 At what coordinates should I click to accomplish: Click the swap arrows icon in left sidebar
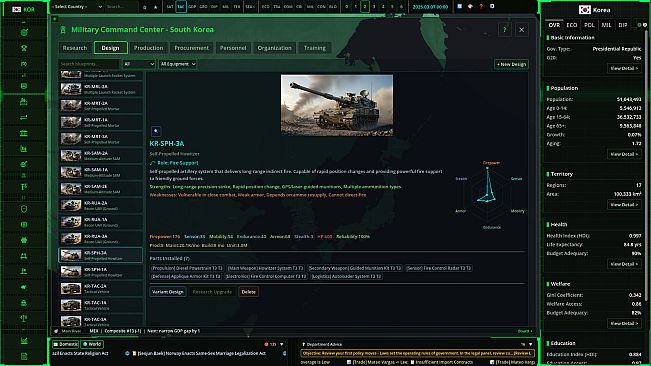point(24,117)
